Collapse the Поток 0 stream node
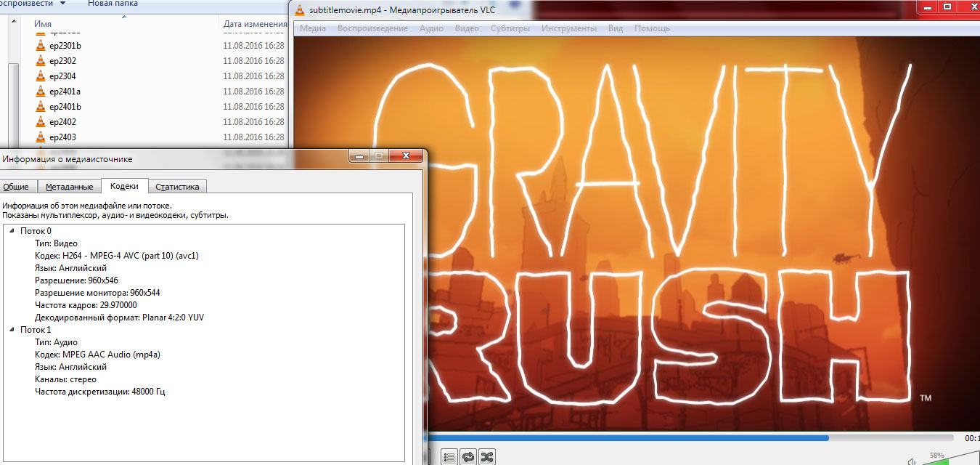 click(12, 231)
